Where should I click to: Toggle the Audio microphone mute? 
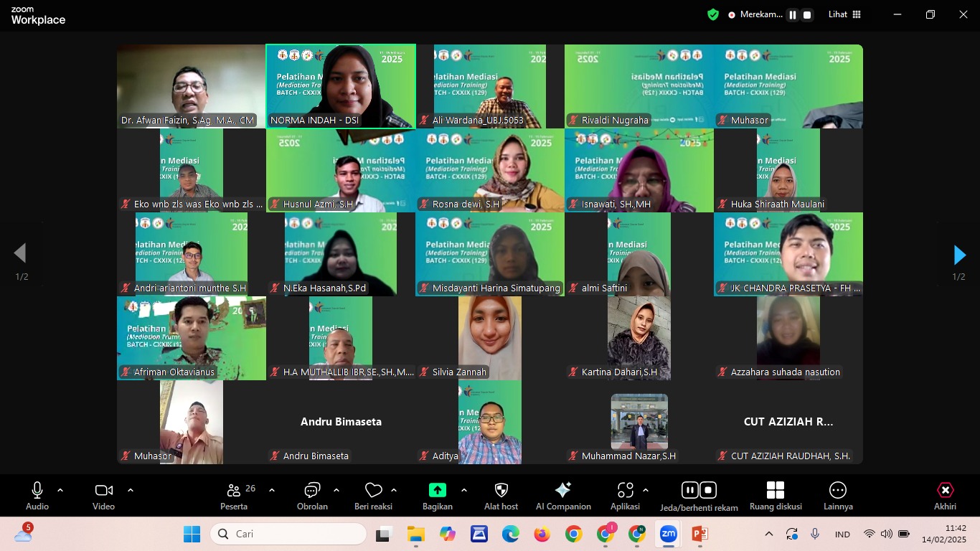point(37,490)
